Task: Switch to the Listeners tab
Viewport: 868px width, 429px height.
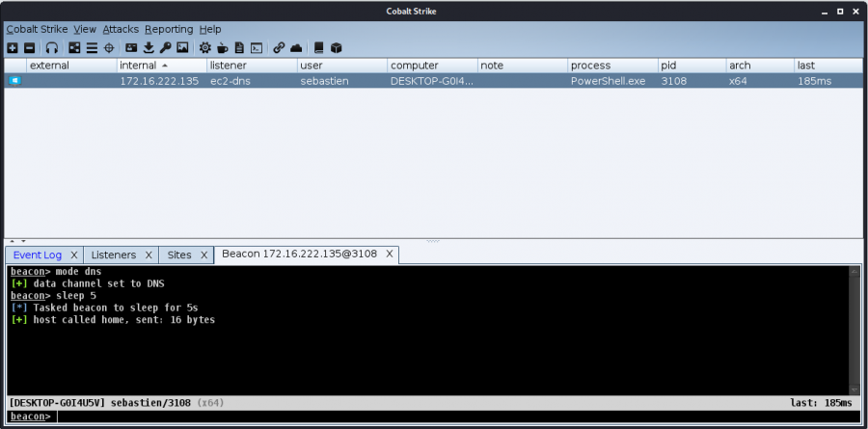Action: point(113,255)
